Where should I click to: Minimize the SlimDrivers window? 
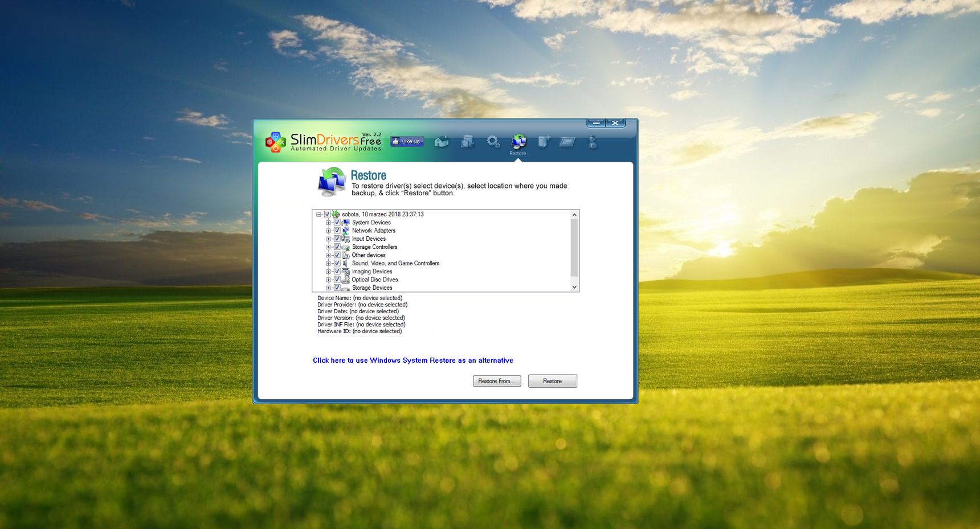tap(596, 123)
